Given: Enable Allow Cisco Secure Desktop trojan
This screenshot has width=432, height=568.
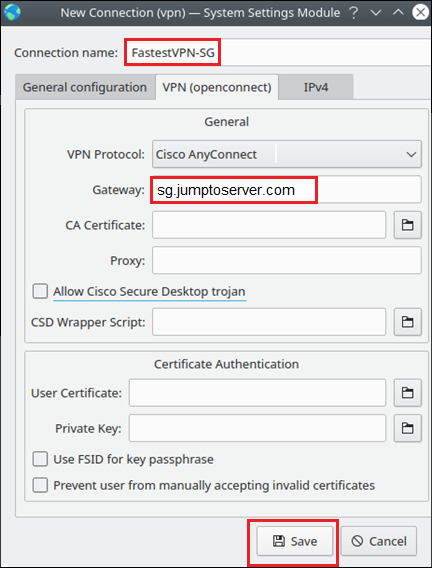Looking at the screenshot, I should point(40,291).
